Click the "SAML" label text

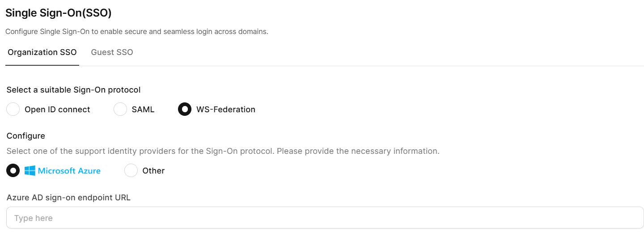click(x=143, y=110)
